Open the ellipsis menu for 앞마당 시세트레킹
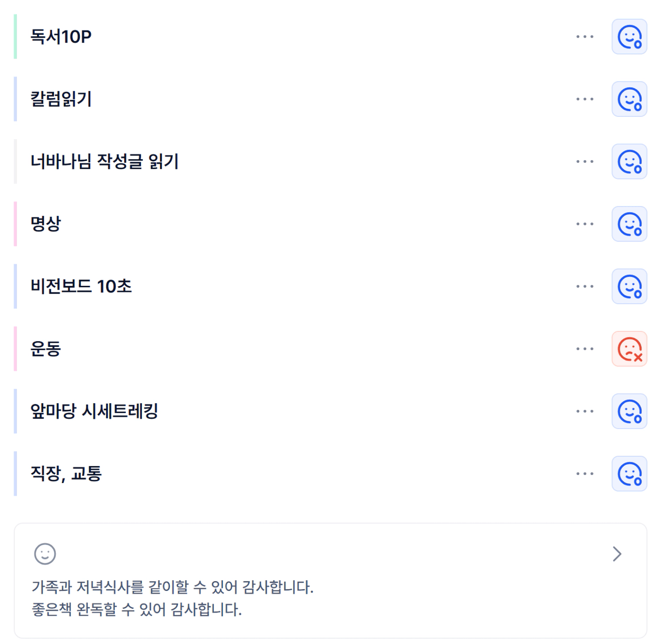Viewport: 659px width, 644px height. 585,411
